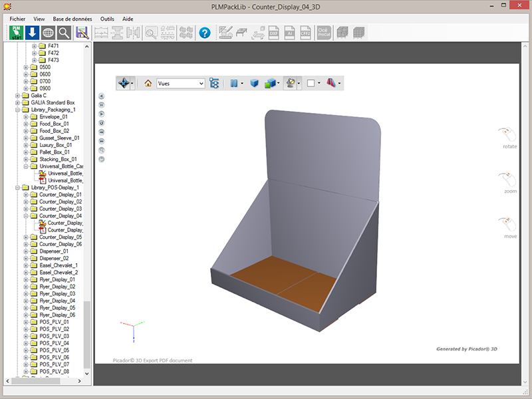Screen dimensions: 532x399
Task: Select the POS_PLV_05 tree item
Action: click(55, 350)
